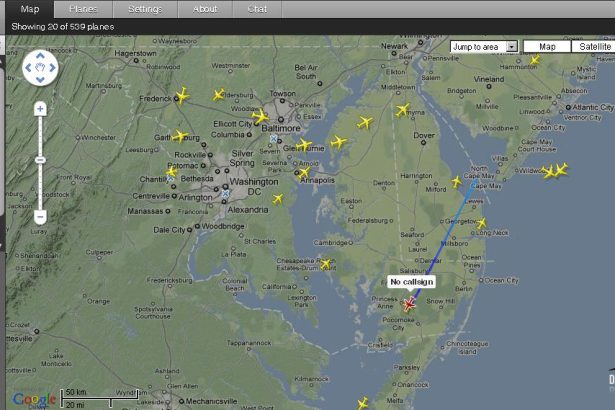Open the Jump to area dropdown

pos(484,47)
